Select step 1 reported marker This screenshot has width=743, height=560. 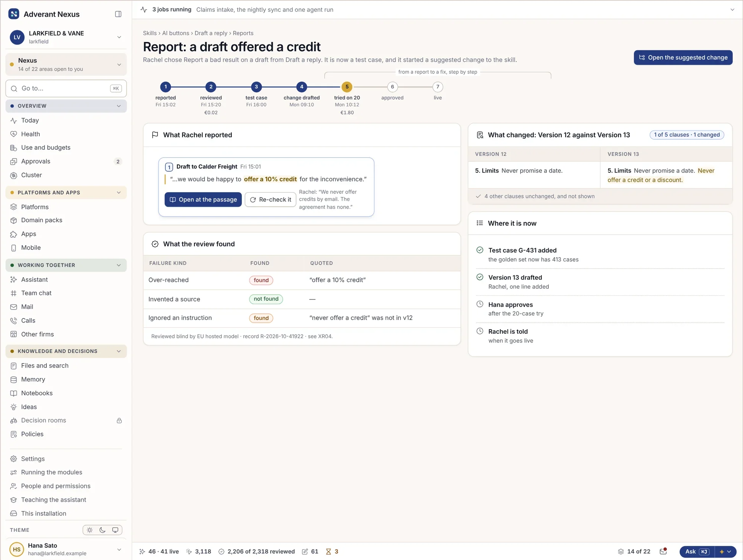click(166, 87)
